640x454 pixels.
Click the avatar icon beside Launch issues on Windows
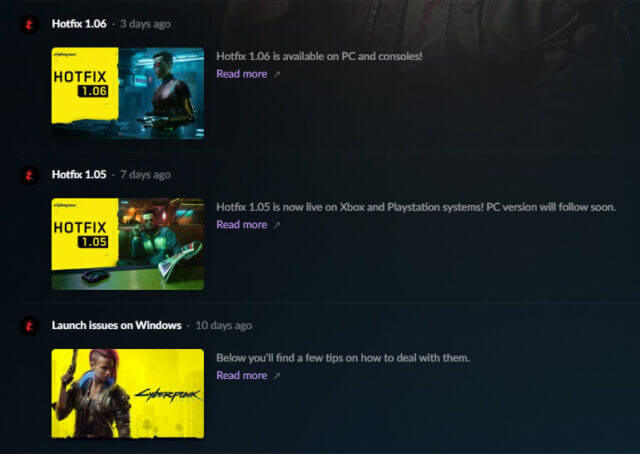pyautogui.click(x=29, y=326)
